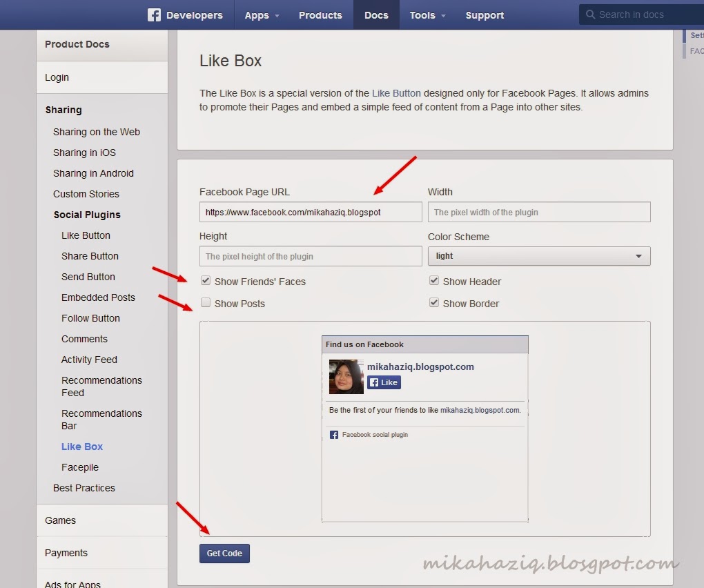704x588 pixels.
Task: Open Sharing in Android
Action: coord(93,173)
